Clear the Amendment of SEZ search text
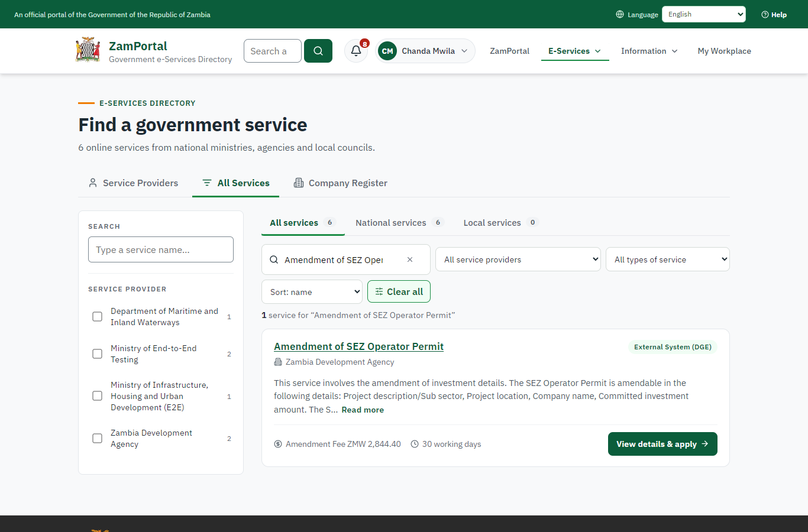Image resolution: width=808 pixels, height=532 pixels. pyautogui.click(x=410, y=259)
